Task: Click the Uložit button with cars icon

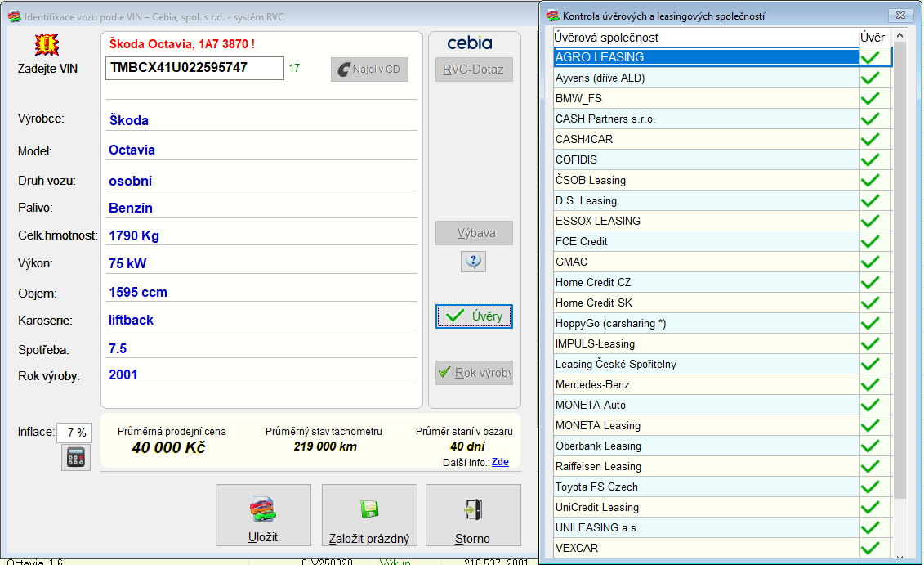Action: click(263, 516)
